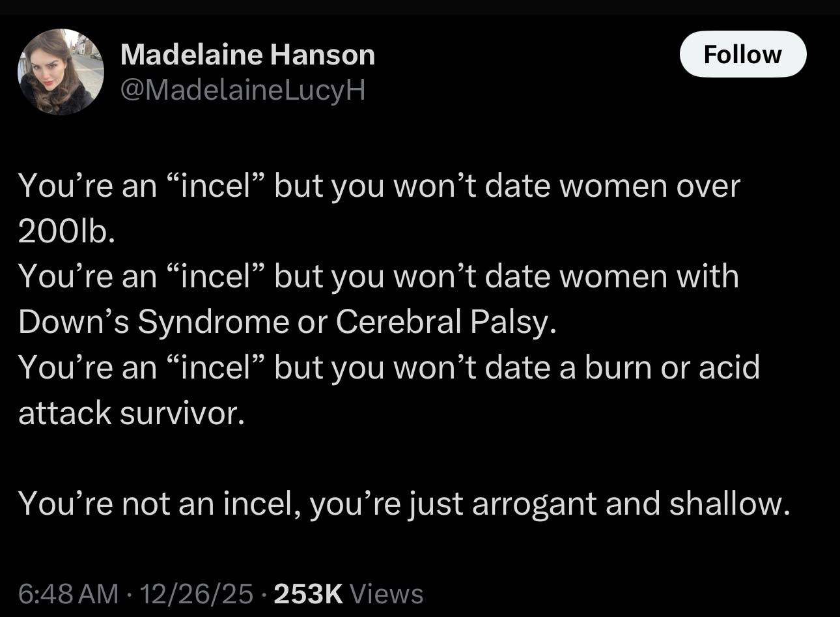The height and width of the screenshot is (617, 840).
Task: Open Madelaine Hanson's profile picture
Action: [x=61, y=72]
